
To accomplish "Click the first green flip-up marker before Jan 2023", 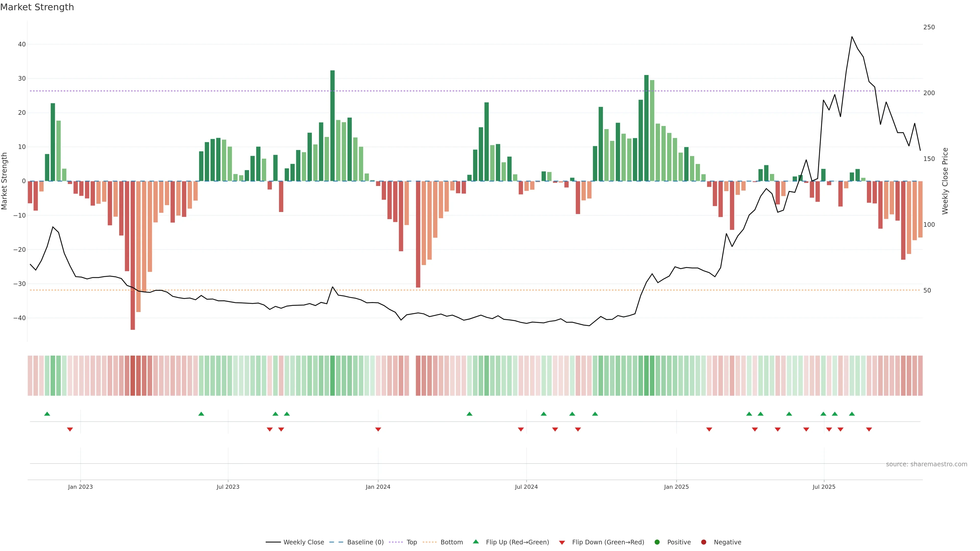I will (47, 414).
